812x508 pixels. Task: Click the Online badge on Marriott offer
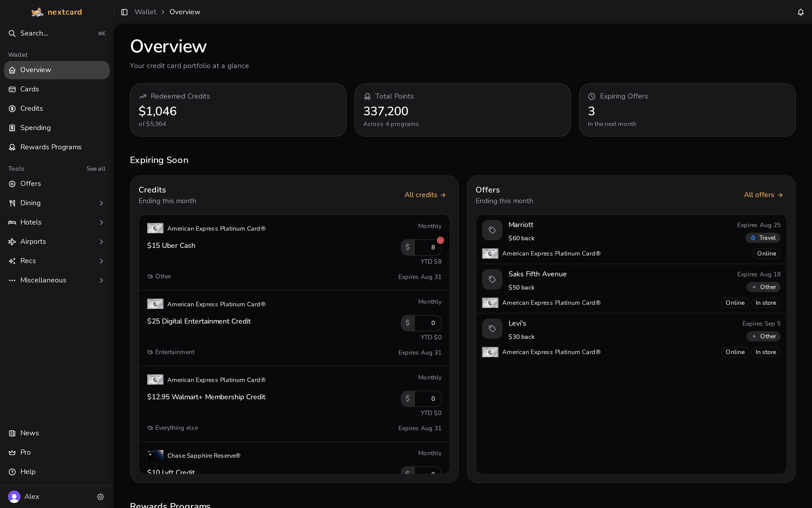pyautogui.click(x=766, y=253)
